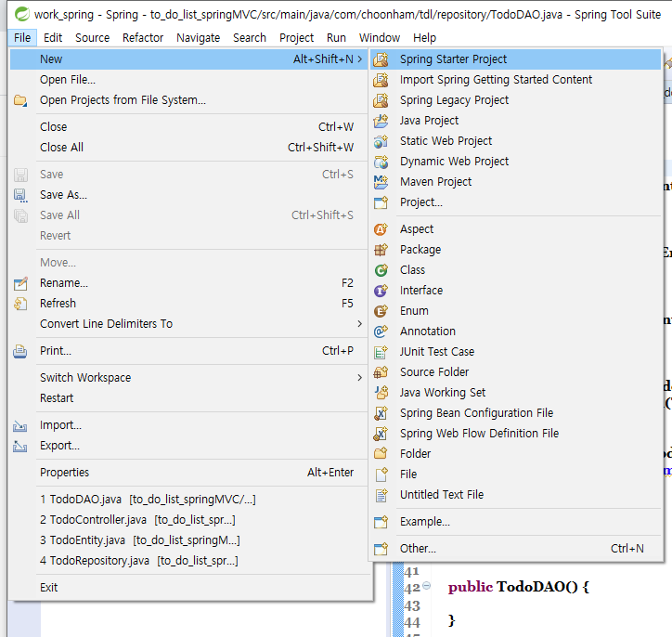Click the Dynamic Web Project icon
Image resolution: width=672 pixels, height=637 pixels.
(x=381, y=162)
